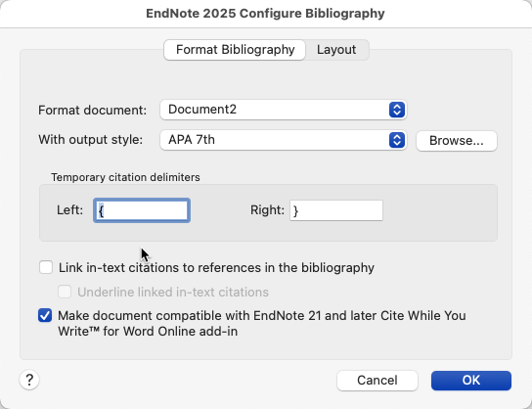Open the Format document dropdown
Viewport: 532px width, 409px height.
[x=284, y=110]
